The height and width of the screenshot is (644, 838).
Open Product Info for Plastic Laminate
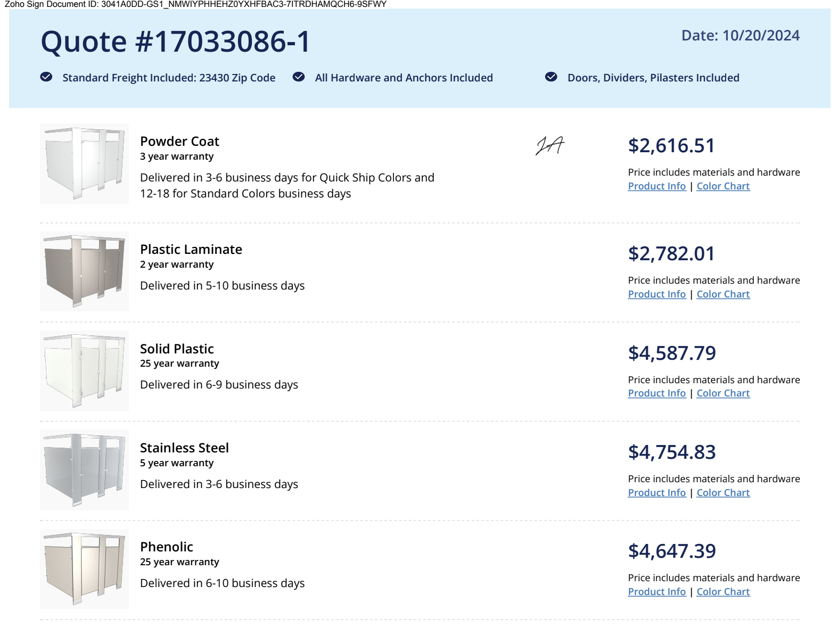coord(656,294)
